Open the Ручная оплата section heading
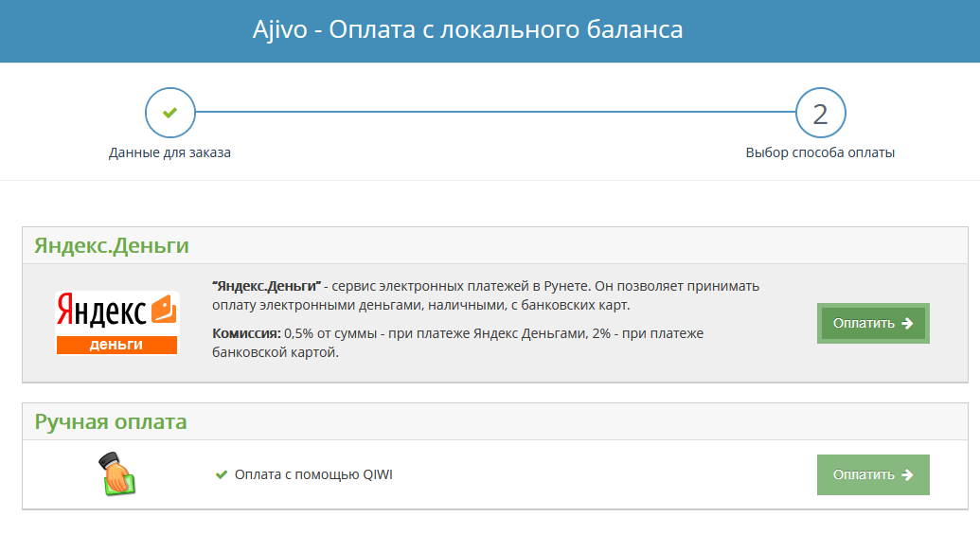The width and height of the screenshot is (980, 535). pos(111,422)
